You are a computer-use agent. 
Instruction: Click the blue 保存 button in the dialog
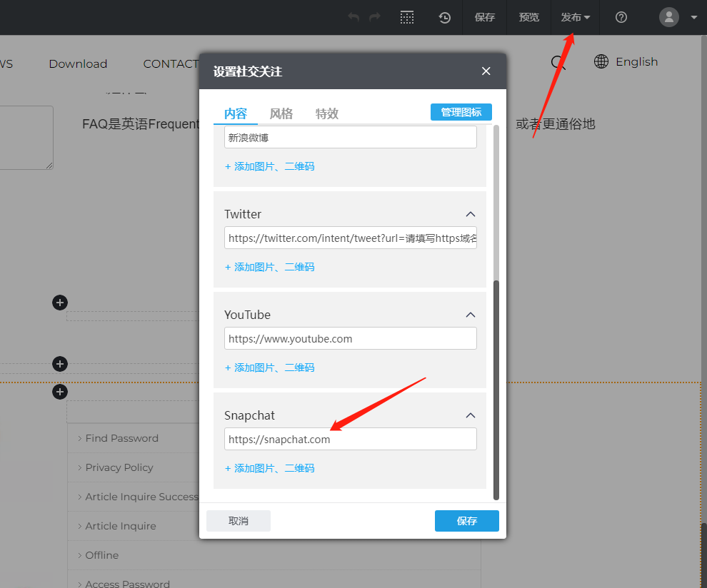tap(466, 521)
